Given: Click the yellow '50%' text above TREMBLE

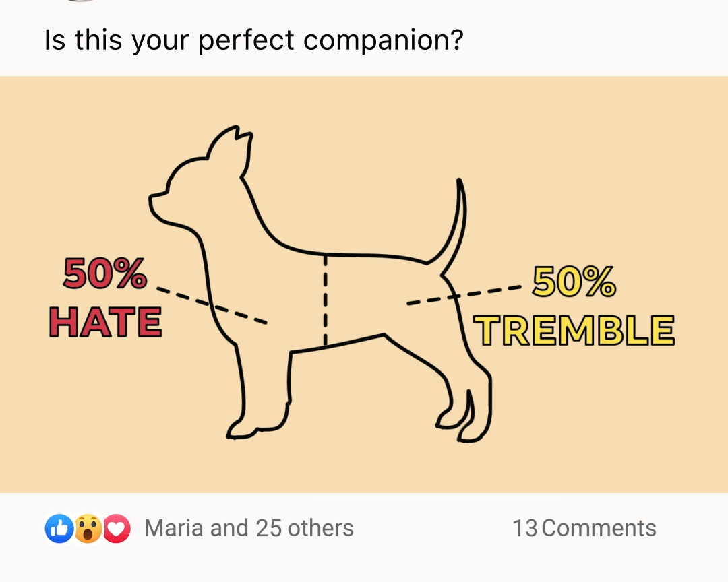Looking at the screenshot, I should [x=574, y=282].
